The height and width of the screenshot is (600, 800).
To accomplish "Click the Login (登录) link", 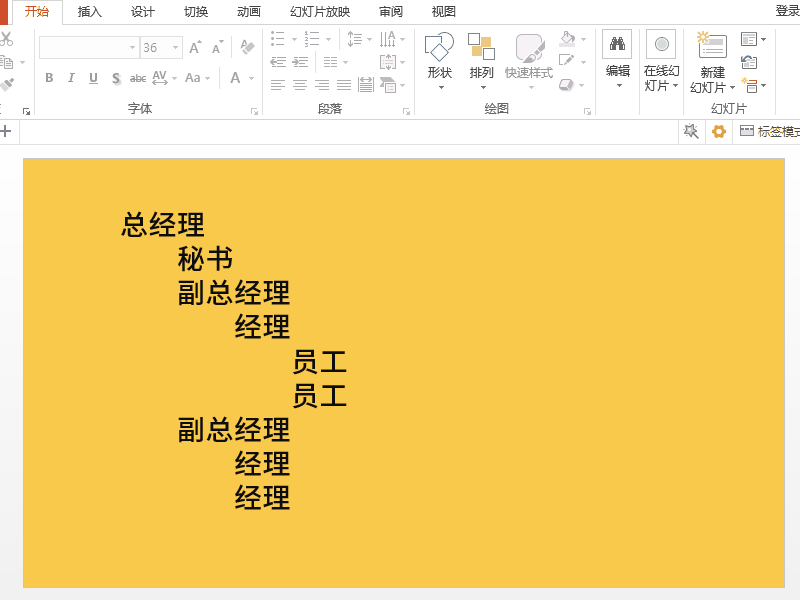I will pyautogui.click(x=787, y=11).
